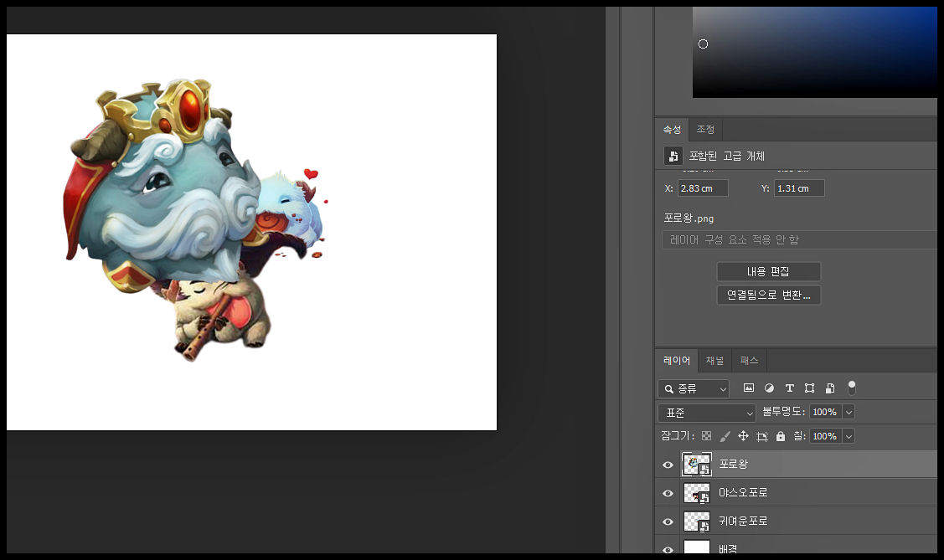Screen dimensions: 944x560
Task: Filter layers by smart object icon
Action: (829, 388)
